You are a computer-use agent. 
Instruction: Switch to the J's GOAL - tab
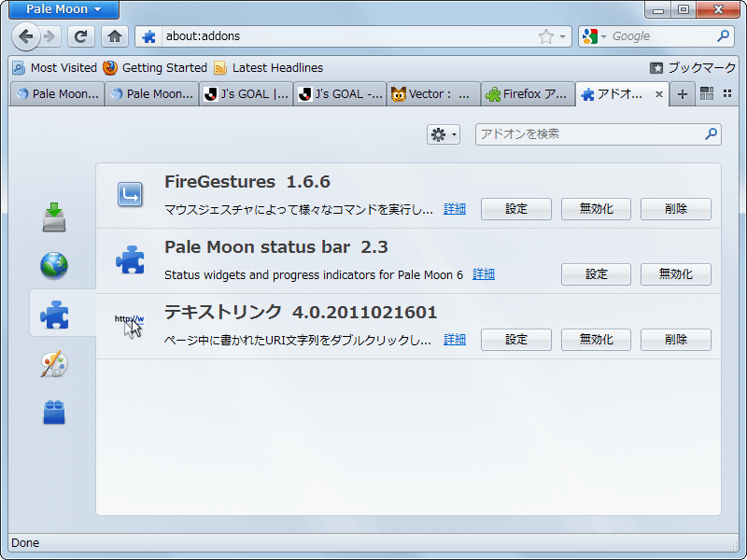pyautogui.click(x=340, y=94)
